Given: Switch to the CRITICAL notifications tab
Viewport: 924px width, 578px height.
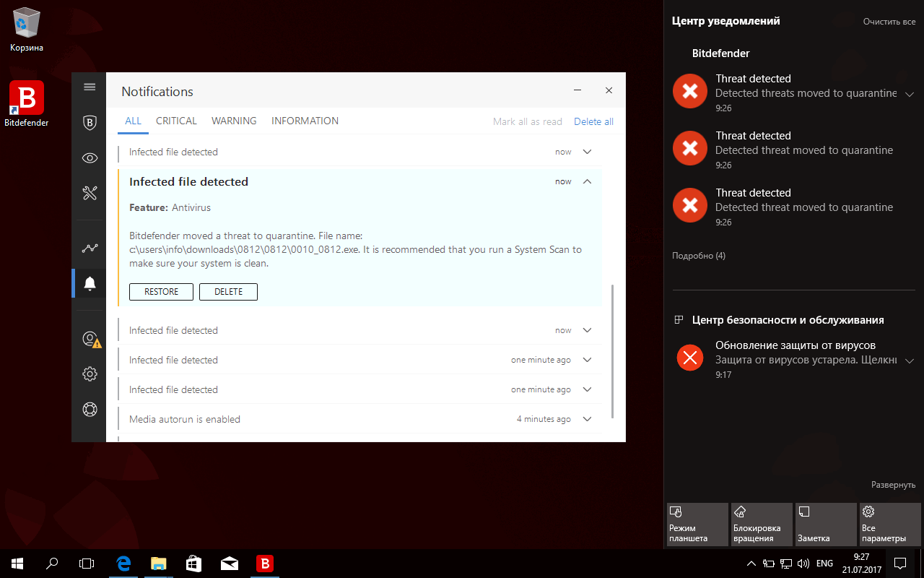Looking at the screenshot, I should (x=176, y=121).
